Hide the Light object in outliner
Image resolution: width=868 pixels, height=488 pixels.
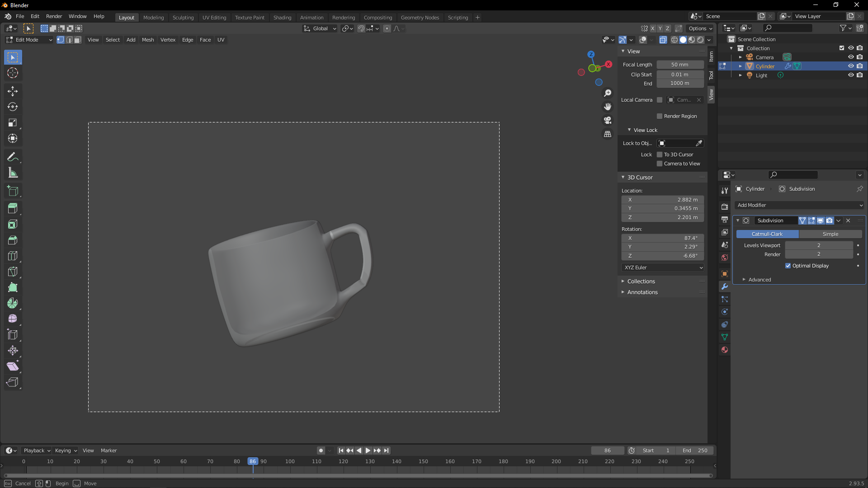click(850, 75)
